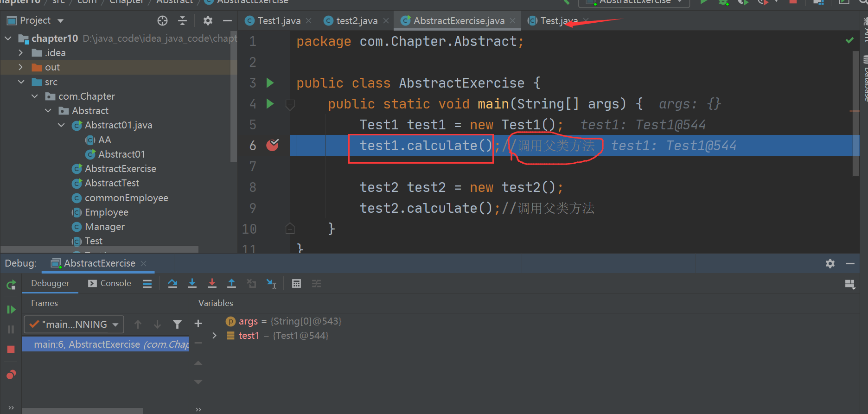Click Collapse All in Project panel

[x=183, y=20]
